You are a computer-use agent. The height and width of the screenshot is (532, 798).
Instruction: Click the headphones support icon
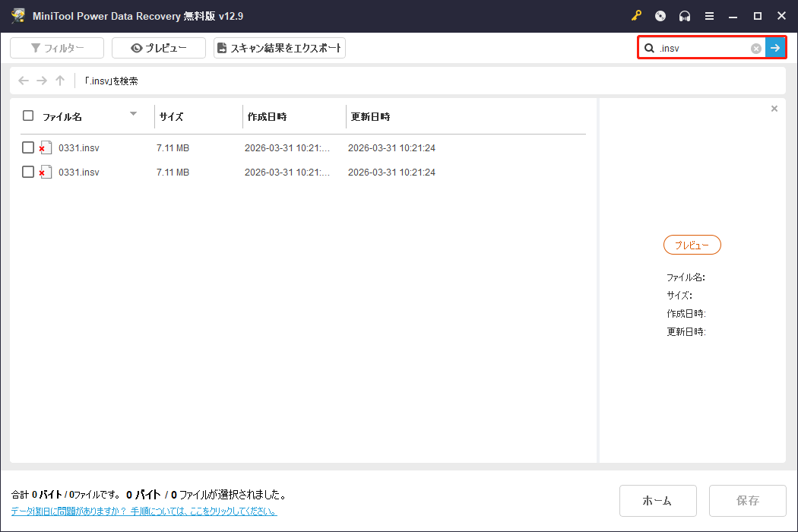click(685, 16)
